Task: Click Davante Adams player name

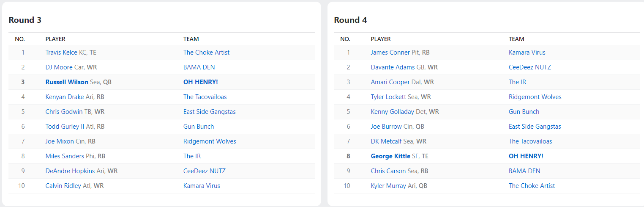Action: tap(393, 67)
